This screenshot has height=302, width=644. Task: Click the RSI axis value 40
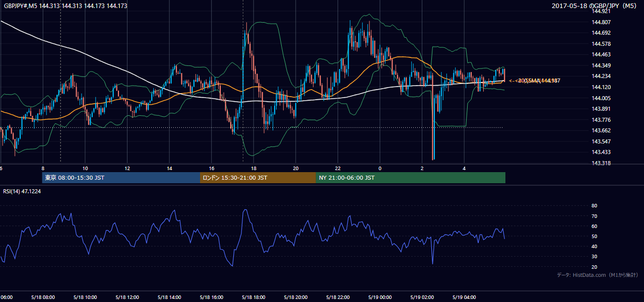(595, 246)
